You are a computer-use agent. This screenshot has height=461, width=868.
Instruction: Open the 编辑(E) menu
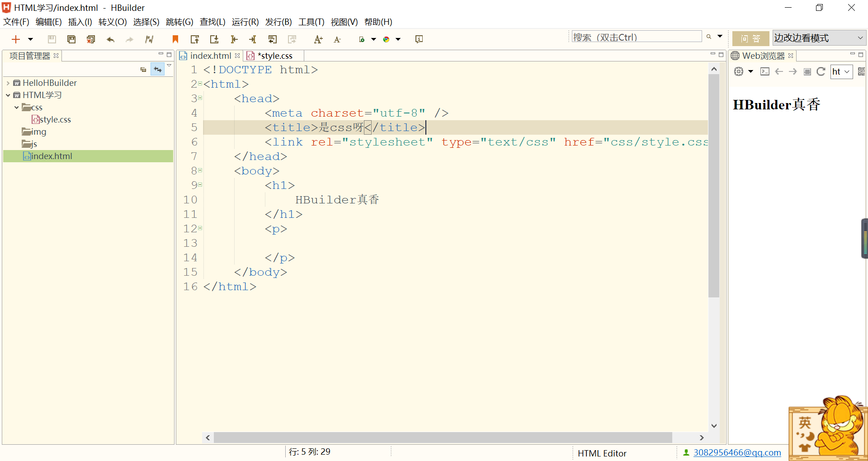pos(48,22)
